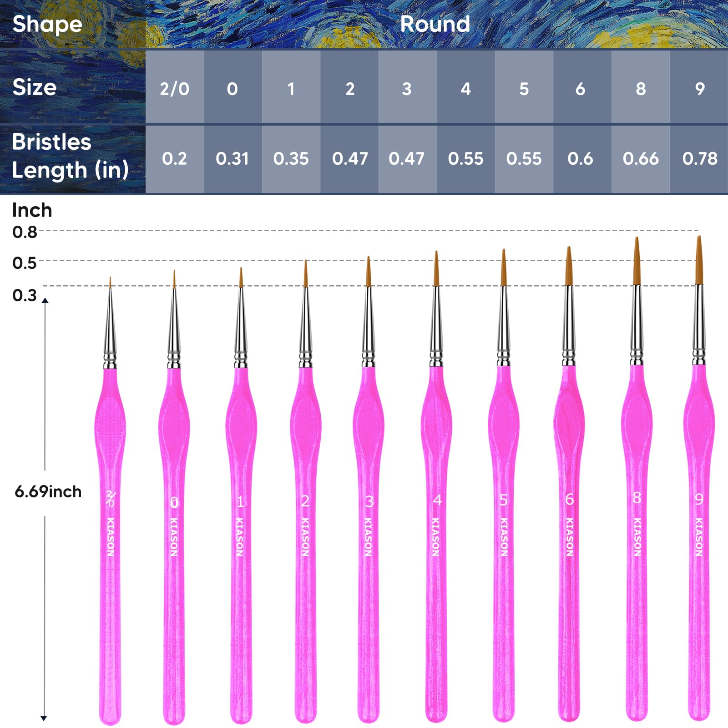Select the size 5 brush
Image resolution: width=728 pixels, height=728 pixels.
(x=504, y=487)
